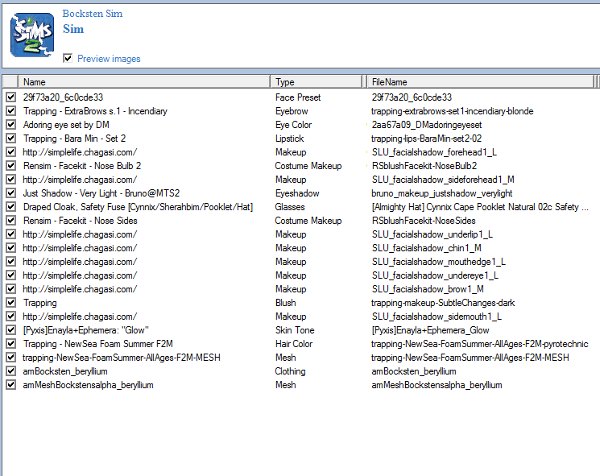Sort list by Name column header
Viewport: 600px width, 476px height.
[x=144, y=82]
